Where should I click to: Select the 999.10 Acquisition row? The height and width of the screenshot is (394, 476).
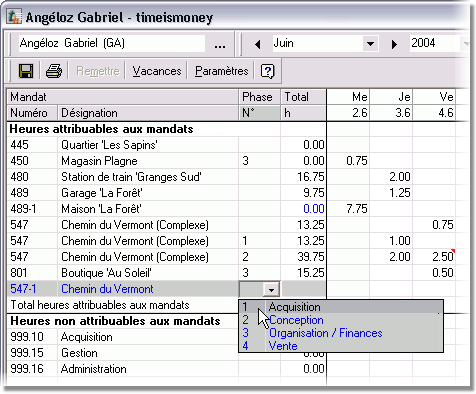[x=123, y=337]
